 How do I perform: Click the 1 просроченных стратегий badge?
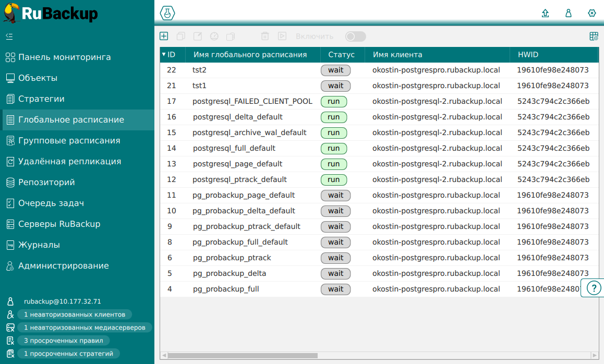coord(68,354)
